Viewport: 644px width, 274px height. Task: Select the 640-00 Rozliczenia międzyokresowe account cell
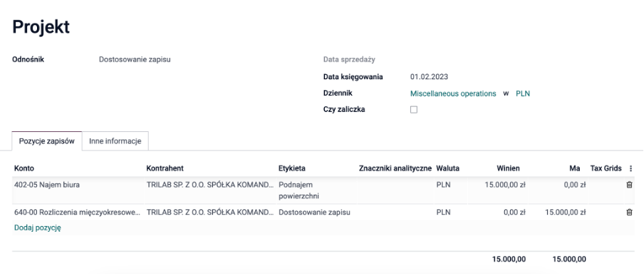78,213
